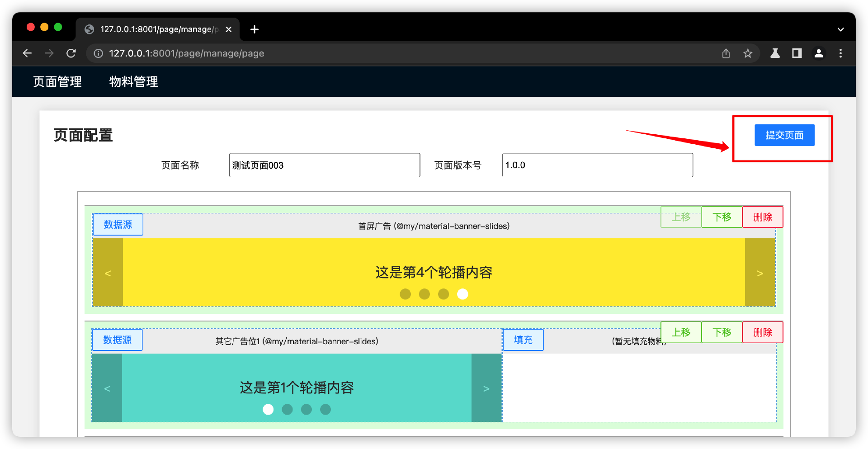Click the 提交页面 button
Viewport: 868px width, 449px height.
click(x=784, y=135)
